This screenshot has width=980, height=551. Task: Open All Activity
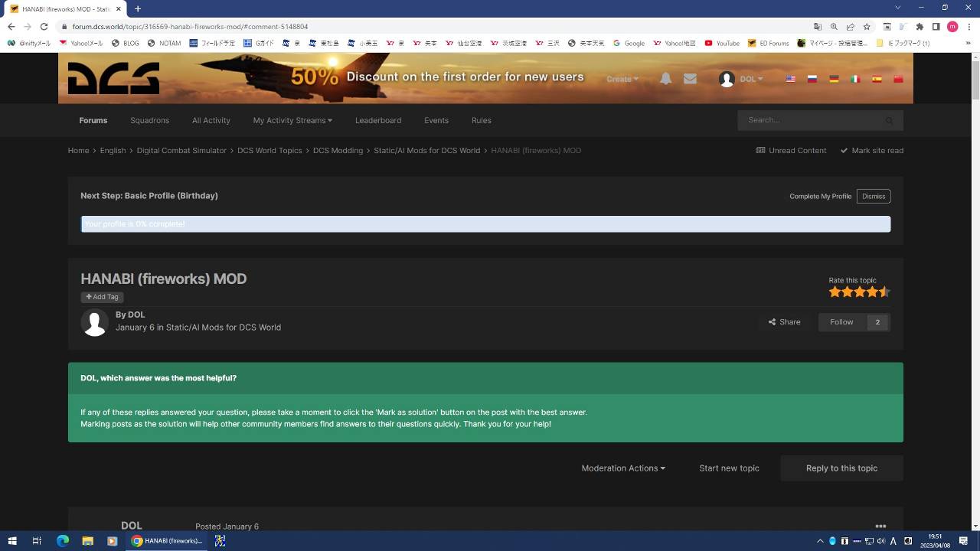211,120
